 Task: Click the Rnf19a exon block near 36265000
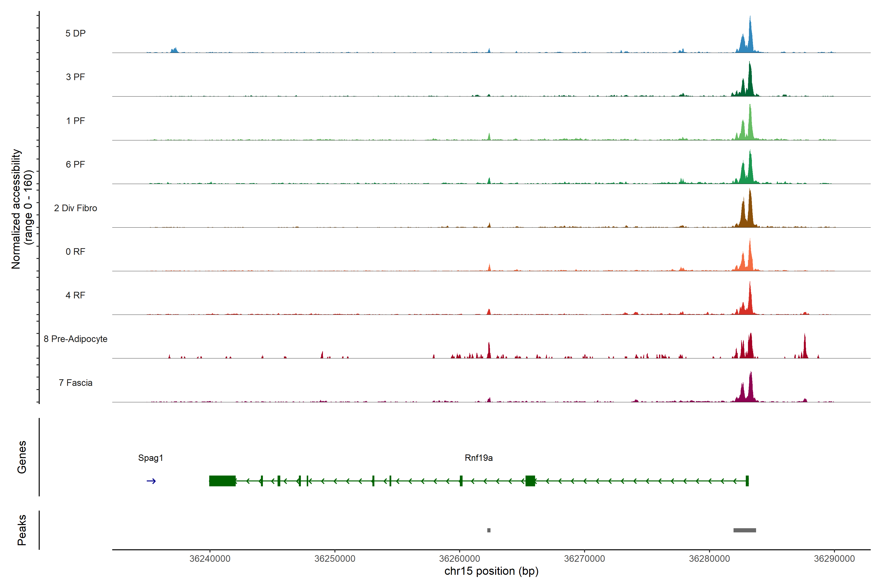point(530,481)
